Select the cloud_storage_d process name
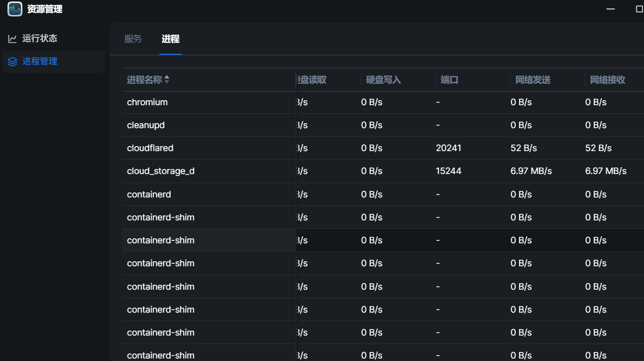Image resolution: width=644 pixels, height=361 pixels. tap(161, 171)
